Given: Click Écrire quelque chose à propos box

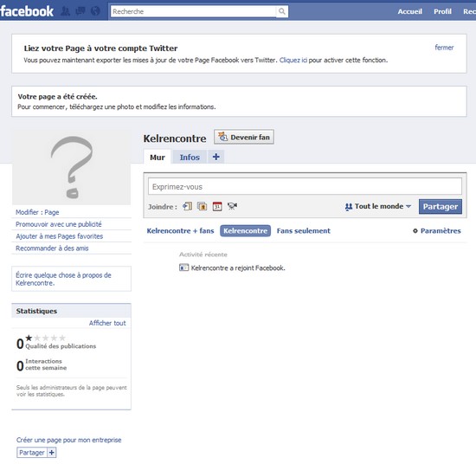Looking at the screenshot, I should [71, 279].
